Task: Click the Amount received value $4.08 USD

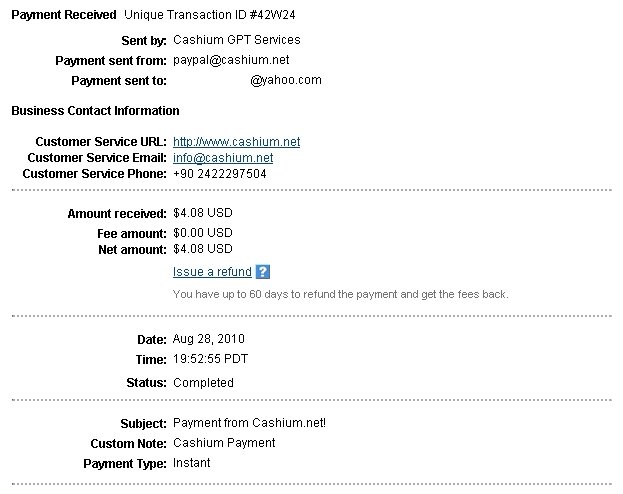Action: tap(203, 213)
